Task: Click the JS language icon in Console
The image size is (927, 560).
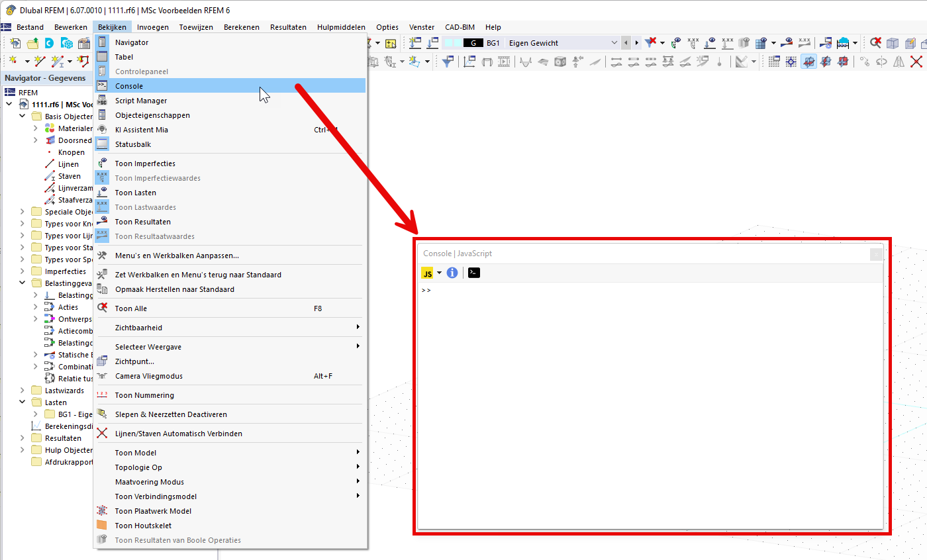Action: 427,273
